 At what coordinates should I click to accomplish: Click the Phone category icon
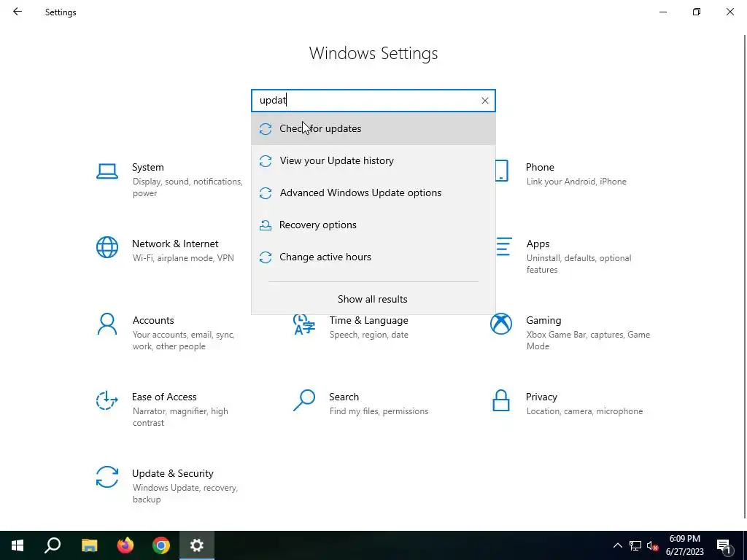click(x=501, y=171)
